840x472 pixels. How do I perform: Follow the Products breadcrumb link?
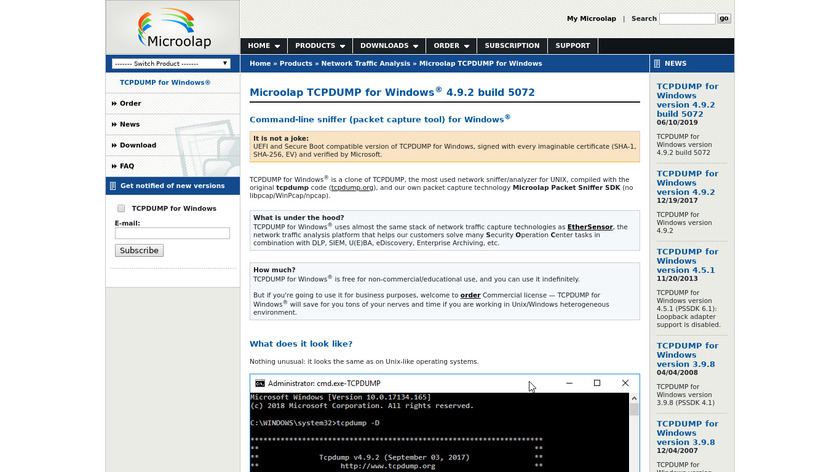point(296,64)
